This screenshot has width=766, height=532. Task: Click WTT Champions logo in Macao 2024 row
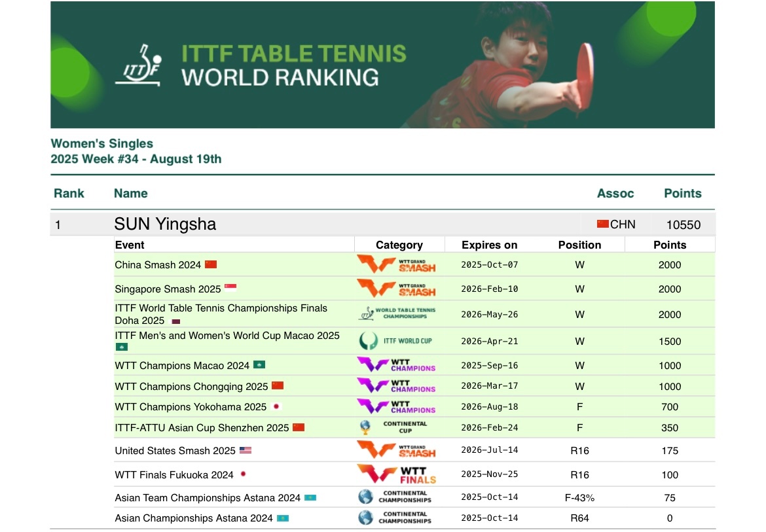pyautogui.click(x=396, y=365)
